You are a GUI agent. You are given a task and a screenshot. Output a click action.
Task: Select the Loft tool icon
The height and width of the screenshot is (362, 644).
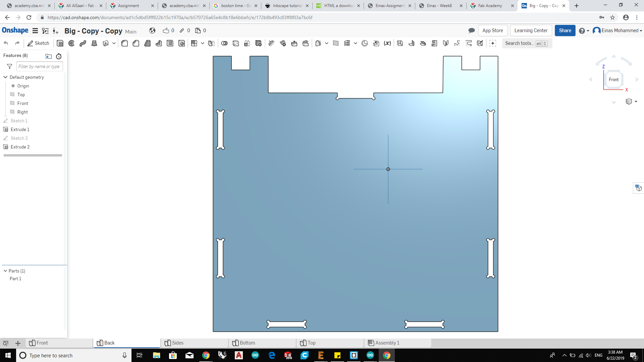[x=94, y=43]
